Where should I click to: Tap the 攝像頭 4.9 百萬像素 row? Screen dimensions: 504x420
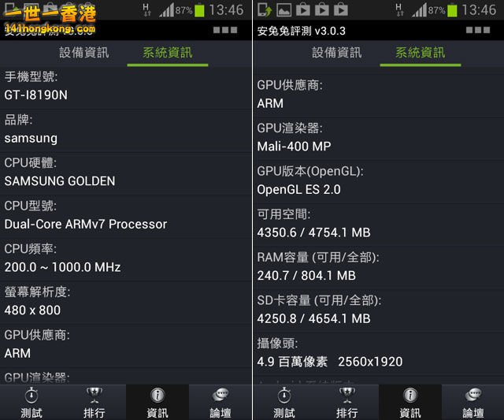coord(378,352)
